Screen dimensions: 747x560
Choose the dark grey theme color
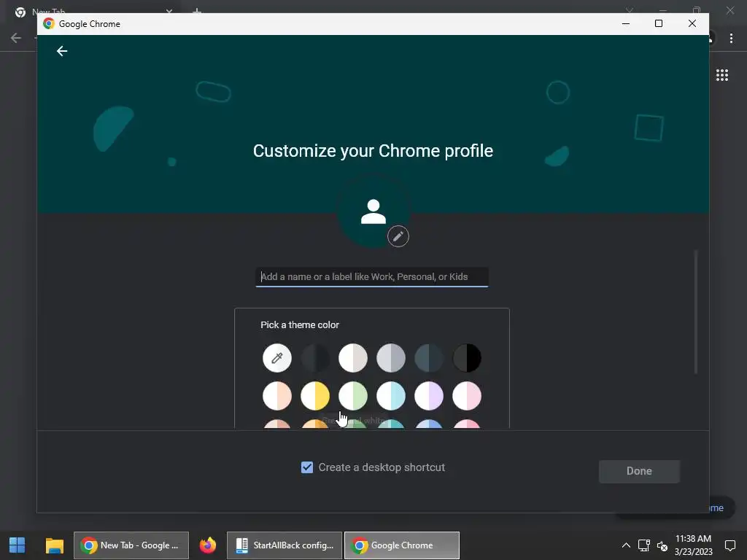coord(315,357)
